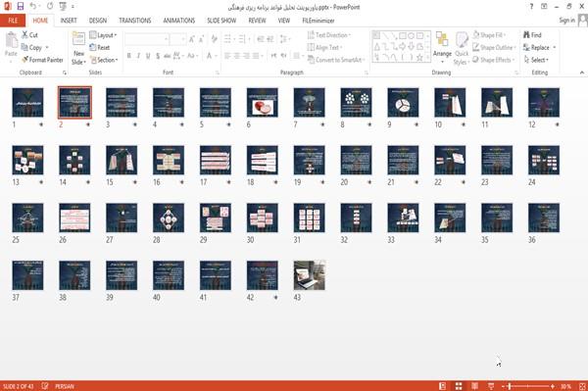Viewport: 588px width, 391px height.
Task: Select slide 26 thumbnail
Action: 74,218
